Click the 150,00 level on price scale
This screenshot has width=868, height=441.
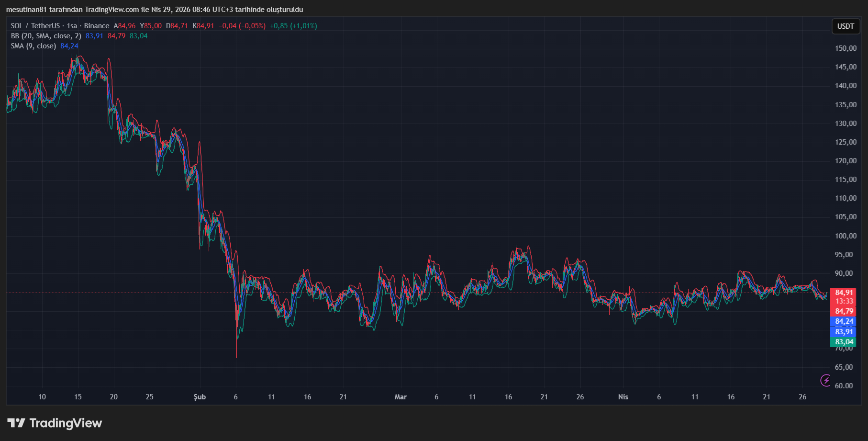pyautogui.click(x=846, y=48)
